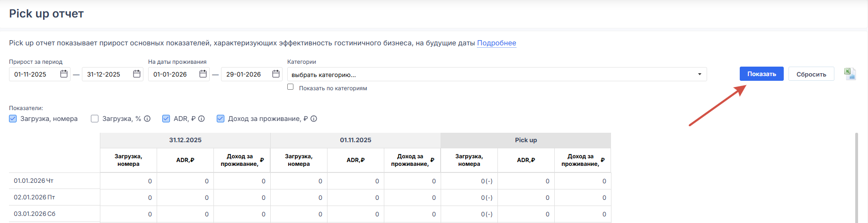The width and height of the screenshot is (868, 223).
Task: Open the Подробнее link
Action: point(496,43)
